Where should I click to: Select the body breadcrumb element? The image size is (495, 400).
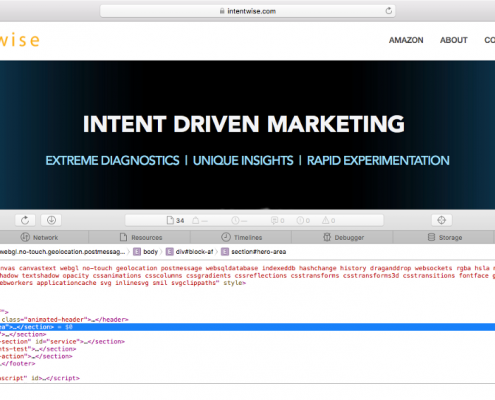pyautogui.click(x=146, y=252)
